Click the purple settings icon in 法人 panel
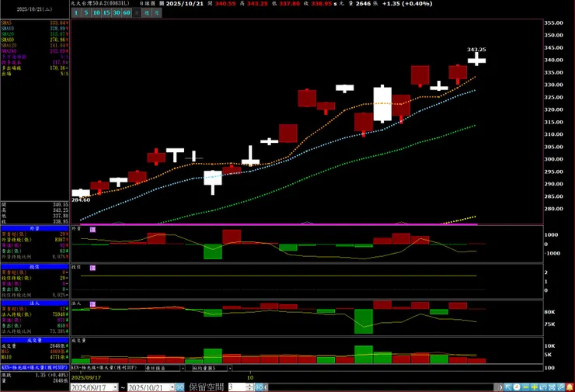 92,304
